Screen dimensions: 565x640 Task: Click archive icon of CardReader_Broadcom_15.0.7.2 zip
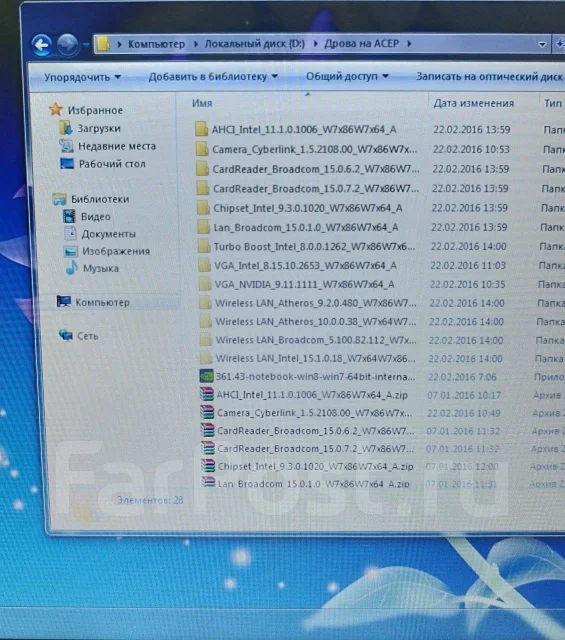click(208, 448)
